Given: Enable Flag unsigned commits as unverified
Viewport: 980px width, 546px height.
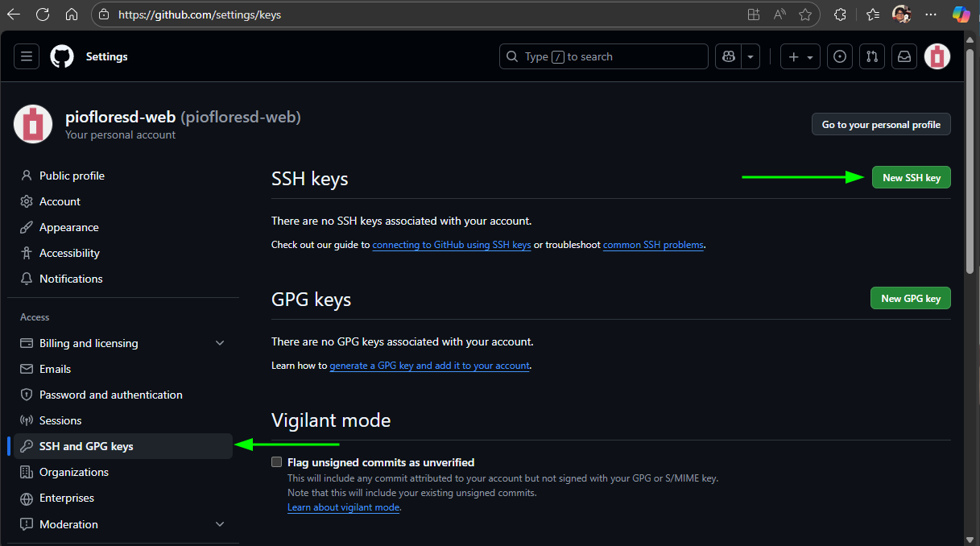Looking at the screenshot, I should 277,462.
